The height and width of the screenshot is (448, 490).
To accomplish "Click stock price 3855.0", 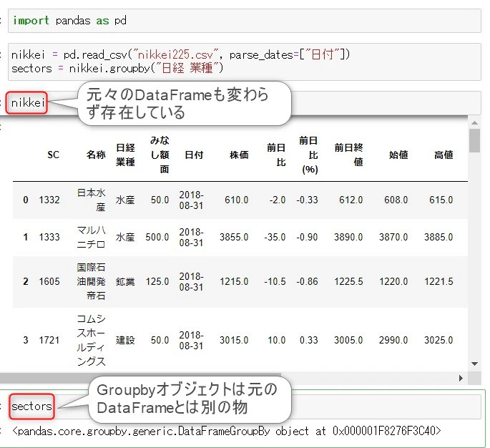I will (234, 237).
